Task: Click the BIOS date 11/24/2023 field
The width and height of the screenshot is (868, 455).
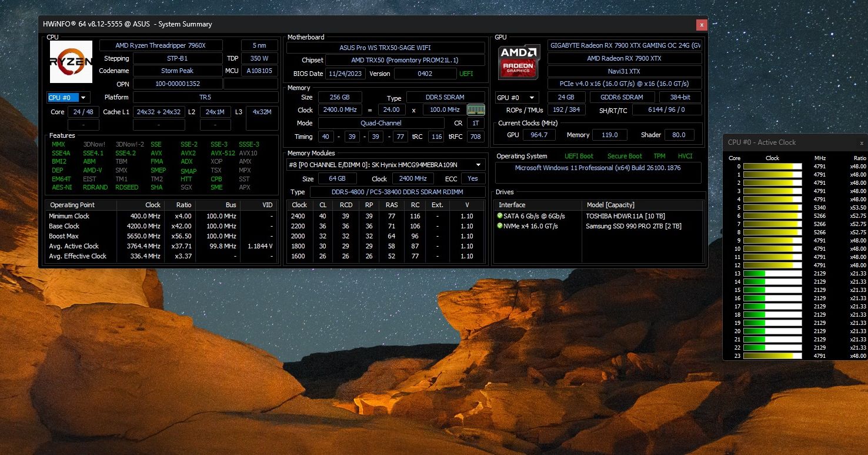Action: pos(346,74)
